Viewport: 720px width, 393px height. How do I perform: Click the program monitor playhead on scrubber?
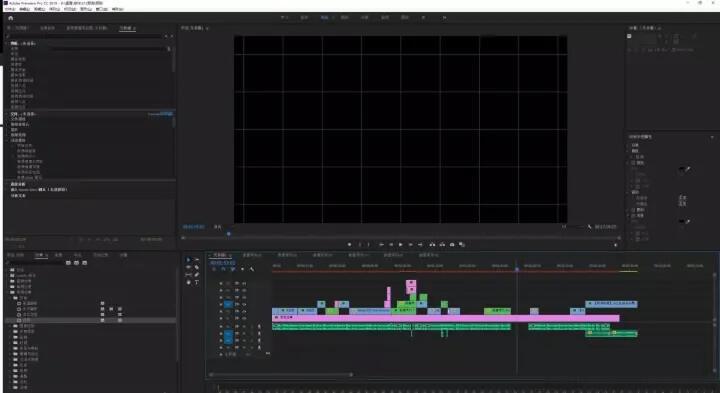point(229,234)
